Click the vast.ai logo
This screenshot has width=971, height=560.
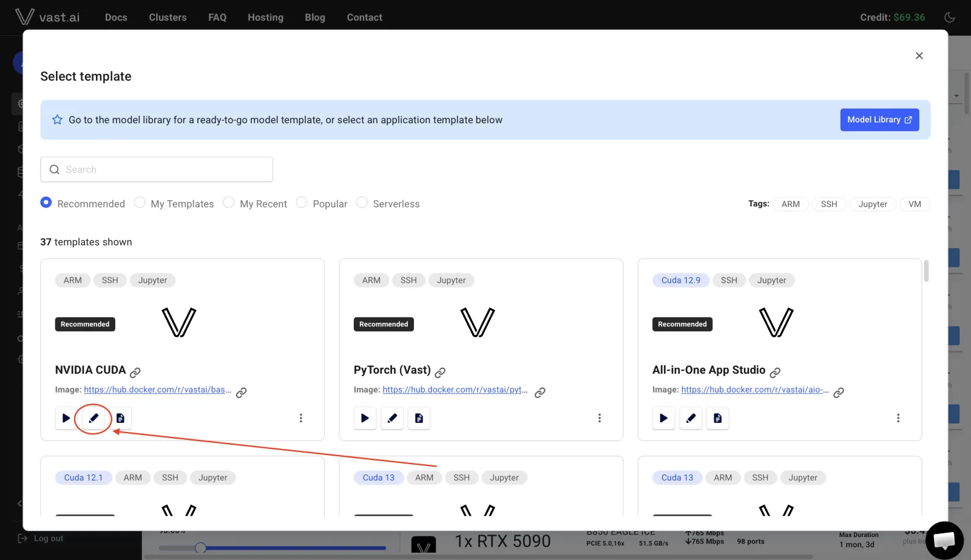click(x=47, y=17)
